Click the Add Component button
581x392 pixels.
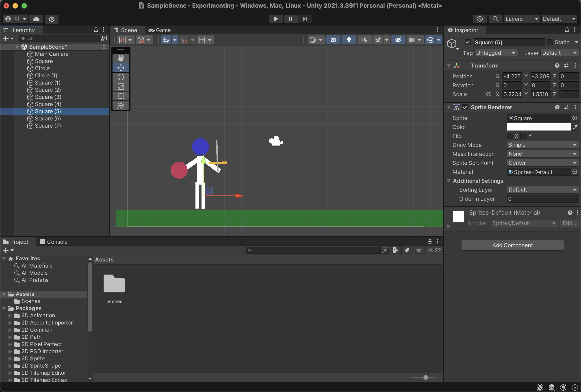[x=513, y=245]
